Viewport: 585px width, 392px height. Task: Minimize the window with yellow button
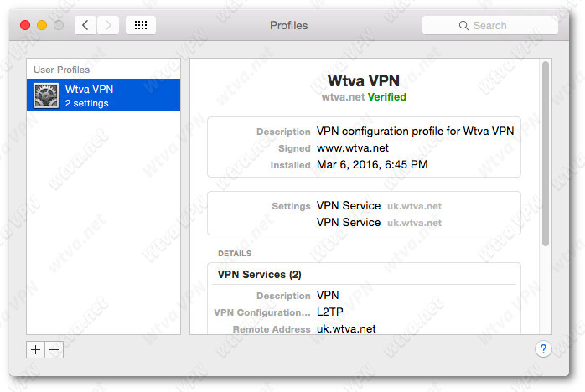point(42,25)
